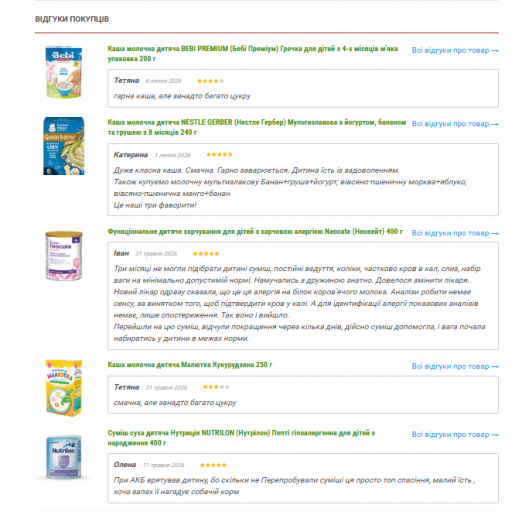Viewport: 522px width, 512px height.
Task: Click the star rating in Катерина's review
Action: point(219,154)
